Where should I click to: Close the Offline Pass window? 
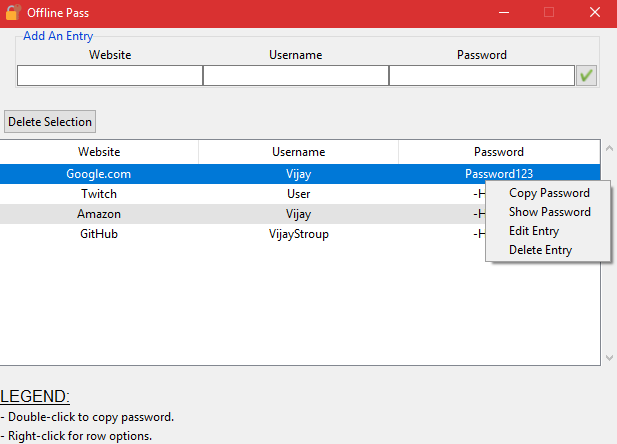click(x=595, y=12)
